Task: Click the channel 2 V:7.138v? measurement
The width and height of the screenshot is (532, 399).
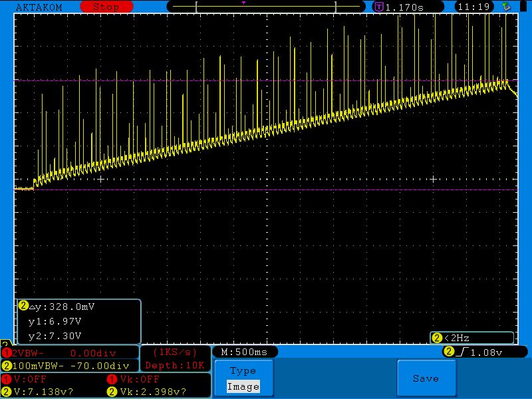Action: (x=43, y=392)
